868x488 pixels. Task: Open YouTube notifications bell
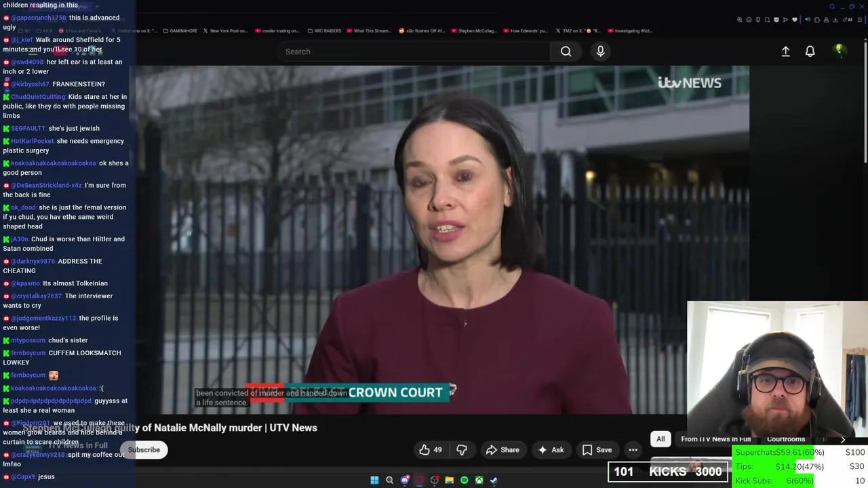(810, 52)
